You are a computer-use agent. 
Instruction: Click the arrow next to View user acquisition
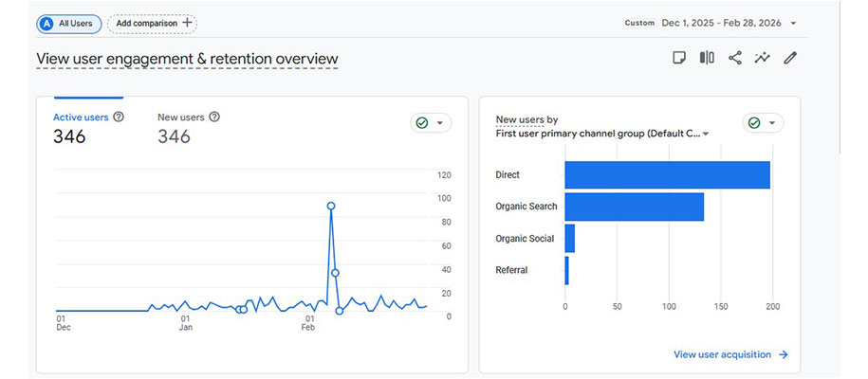784,354
